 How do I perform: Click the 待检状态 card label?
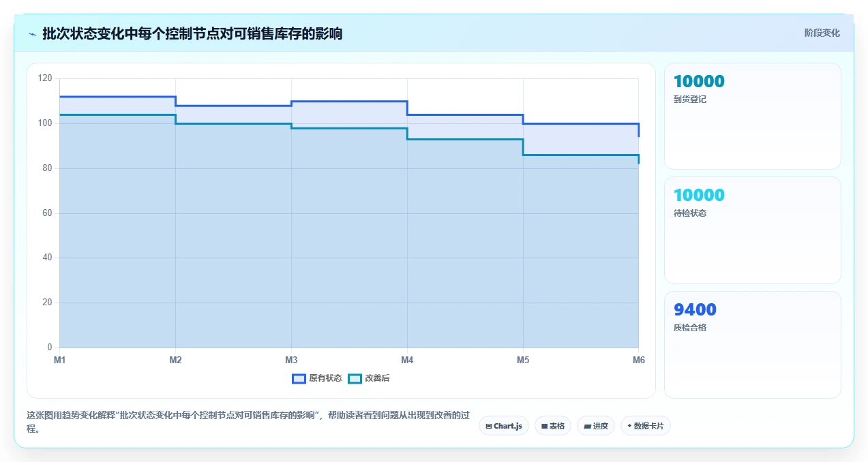(x=689, y=213)
